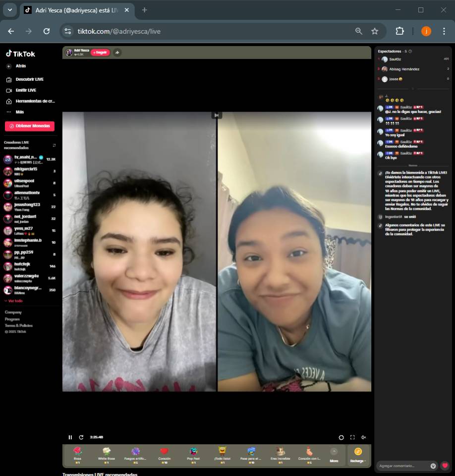
Task: Enter fullscreen mode on the video player
Action: click(352, 437)
